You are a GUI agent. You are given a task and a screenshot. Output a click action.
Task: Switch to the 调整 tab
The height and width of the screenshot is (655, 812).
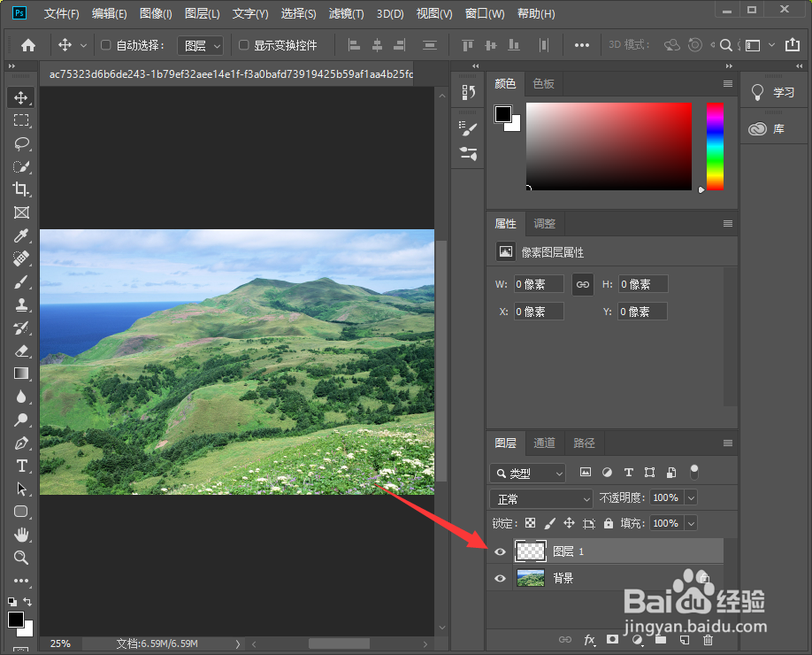544,223
